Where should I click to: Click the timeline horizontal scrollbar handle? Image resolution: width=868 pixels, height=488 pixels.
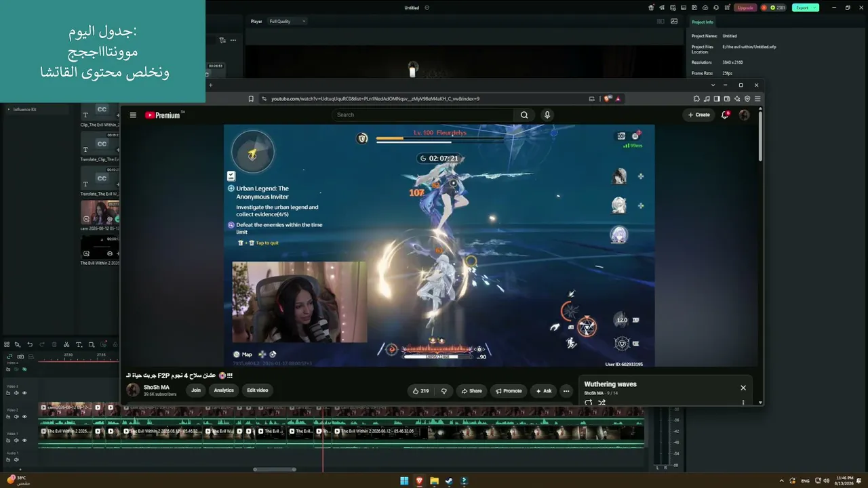tap(275, 469)
